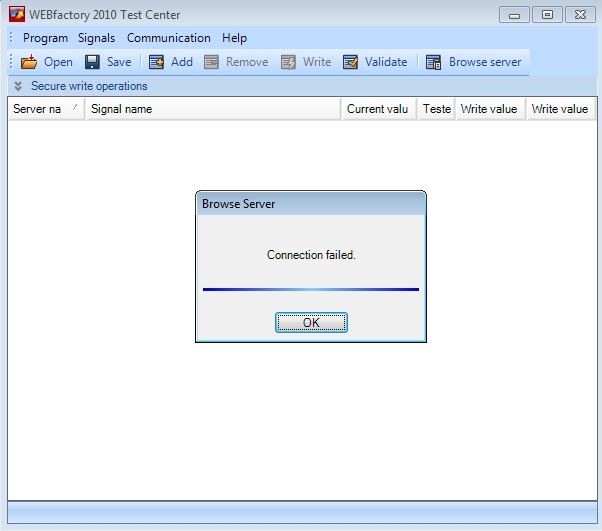Sort by the Current value column header
Screen dimensions: 602x531
[x=379, y=109]
